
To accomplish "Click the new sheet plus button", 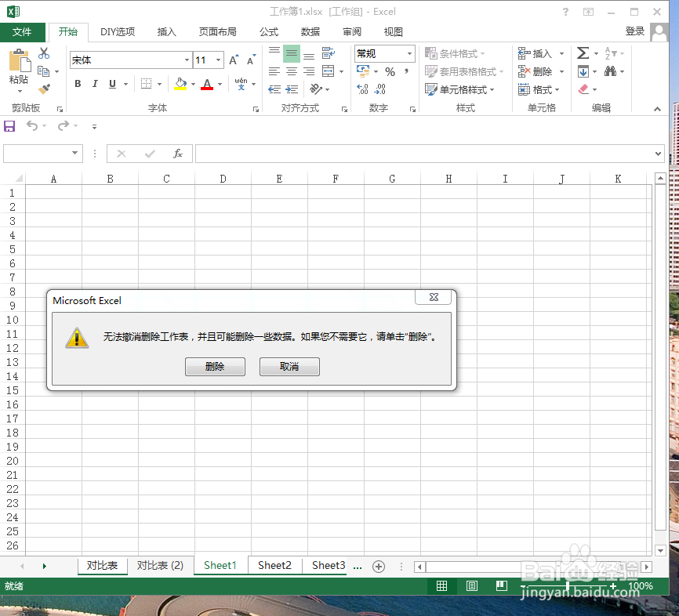I will [x=379, y=565].
